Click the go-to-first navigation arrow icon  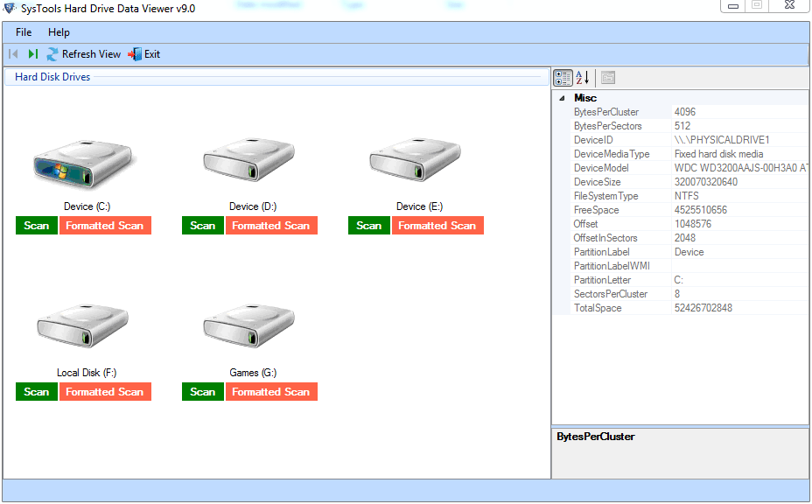click(14, 54)
